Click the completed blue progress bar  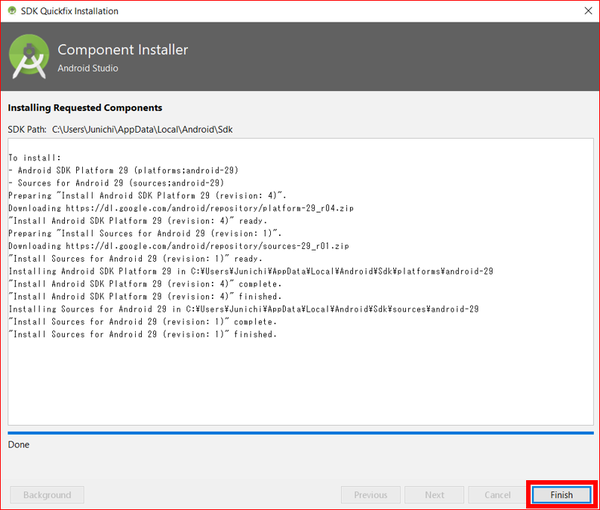tap(300, 433)
